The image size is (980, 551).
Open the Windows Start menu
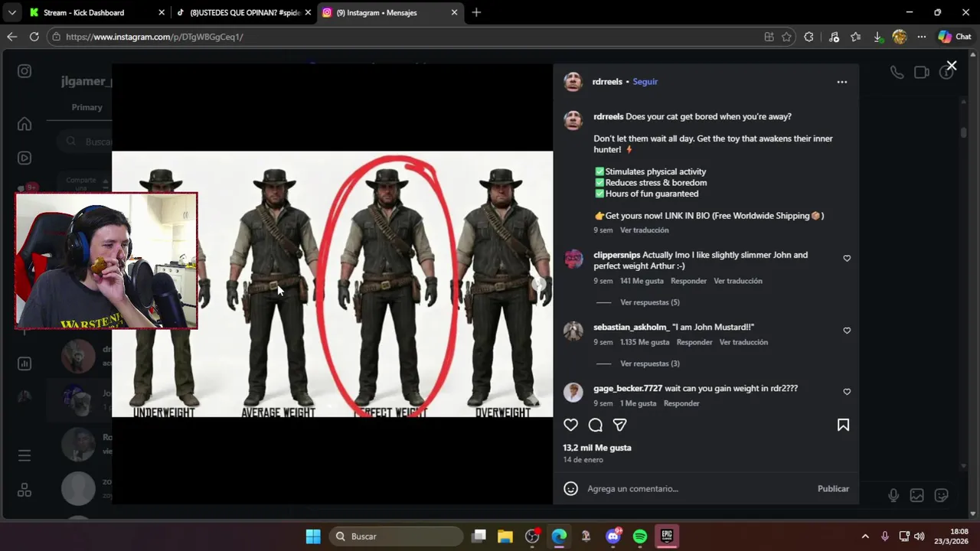(313, 536)
